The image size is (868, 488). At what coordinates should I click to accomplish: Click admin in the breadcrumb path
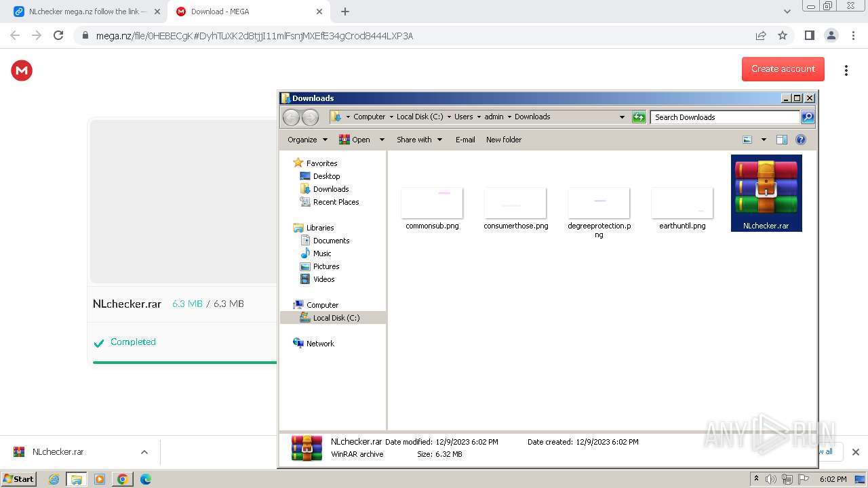coord(494,117)
